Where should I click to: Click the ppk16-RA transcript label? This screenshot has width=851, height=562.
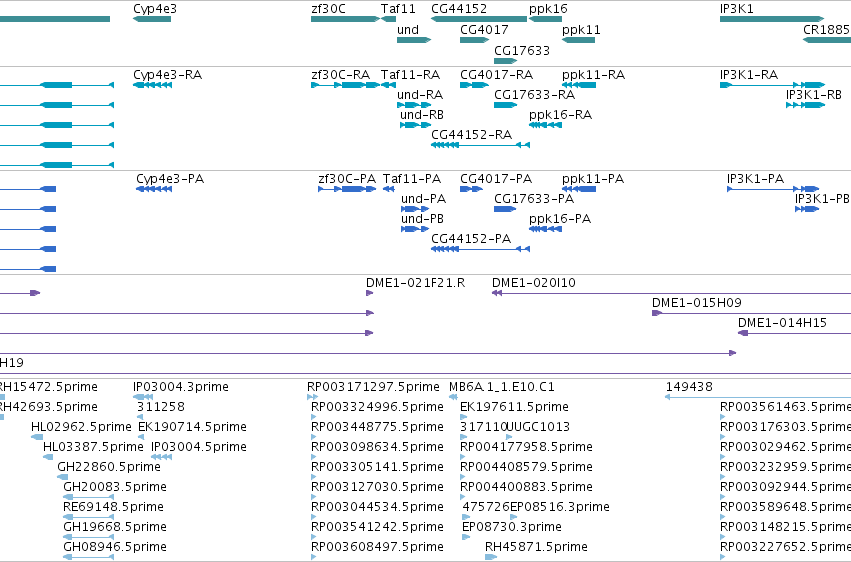pos(561,115)
